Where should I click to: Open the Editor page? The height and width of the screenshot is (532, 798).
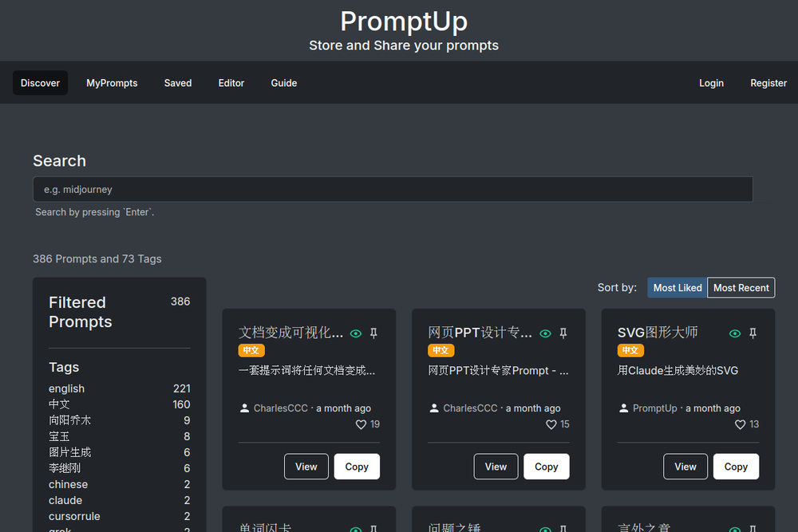pos(231,83)
